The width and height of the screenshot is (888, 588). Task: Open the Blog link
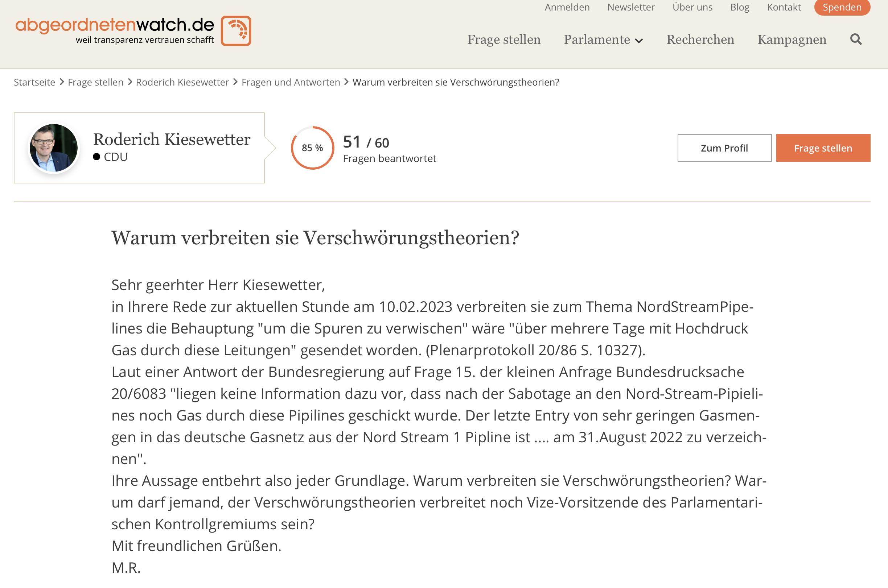coord(739,7)
